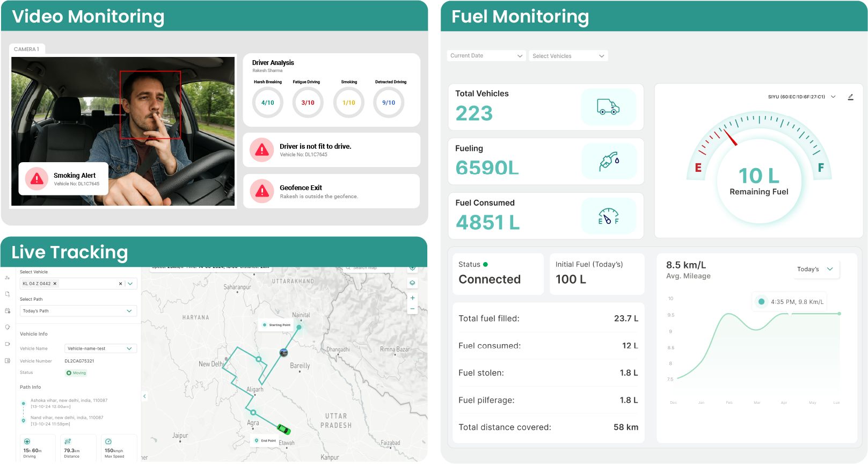
Task: Click the document sidebar icon in Live Tracking
Action: [8, 294]
